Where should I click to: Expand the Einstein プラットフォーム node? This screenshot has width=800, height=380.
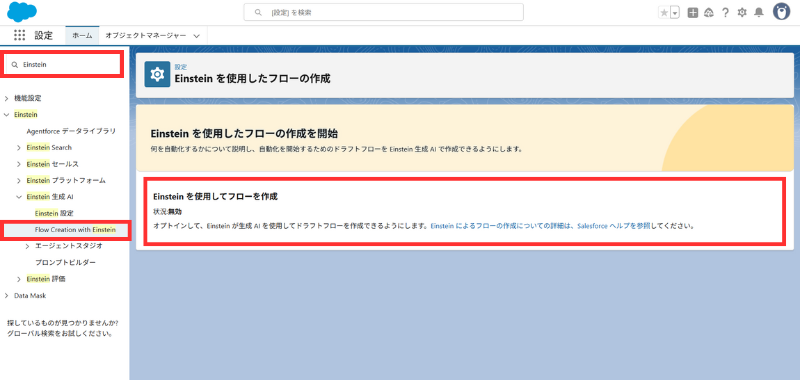(19, 181)
